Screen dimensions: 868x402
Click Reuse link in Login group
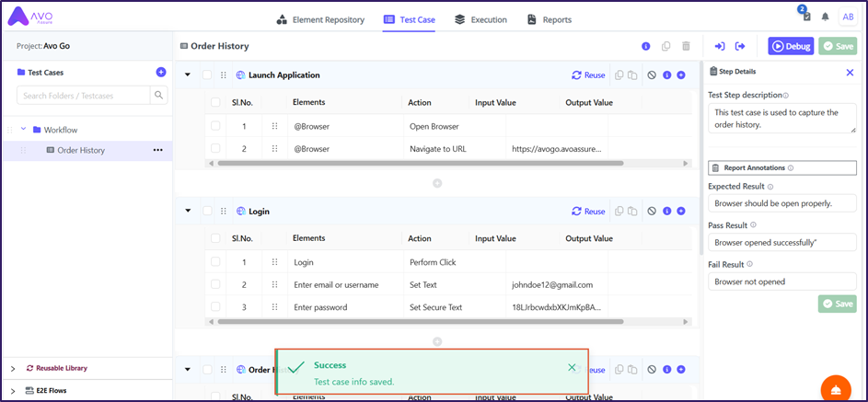[588, 212]
